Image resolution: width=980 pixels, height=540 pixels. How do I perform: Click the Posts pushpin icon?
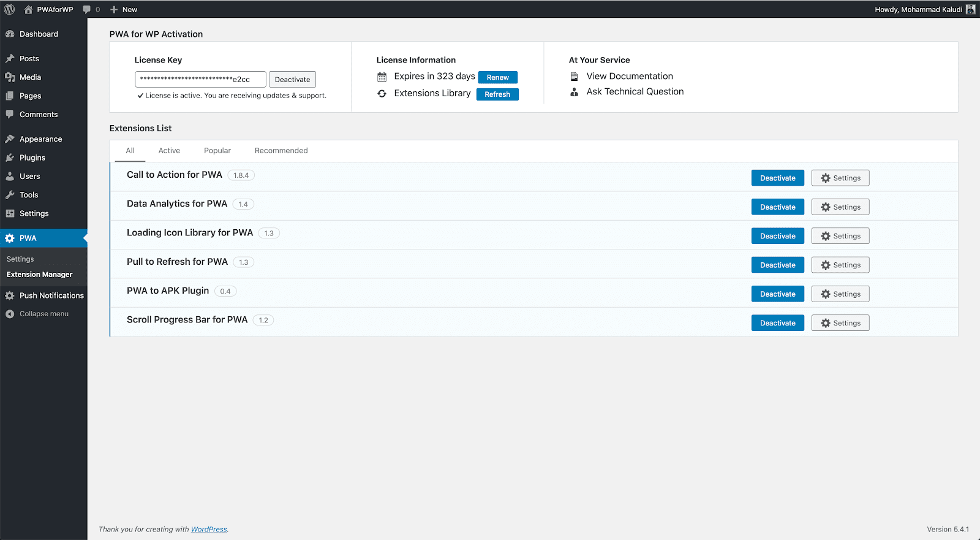coord(10,59)
